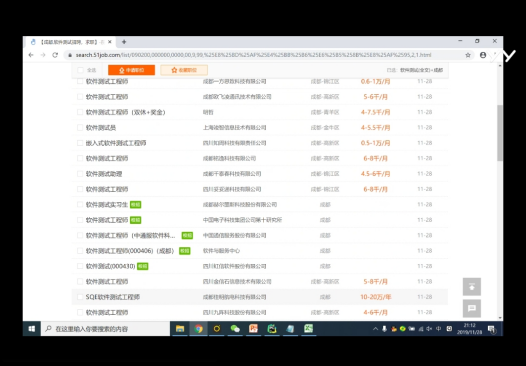The height and width of the screenshot is (366, 526).
Task: Click the Chrome address bar URL
Action: (253, 55)
